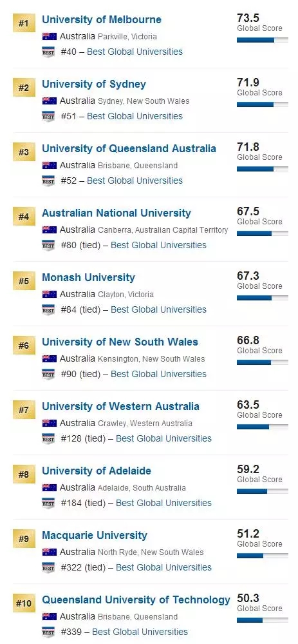298x644 pixels.
Task: Click the Best badge icon beside #184 (tied)
Action: coord(48,503)
